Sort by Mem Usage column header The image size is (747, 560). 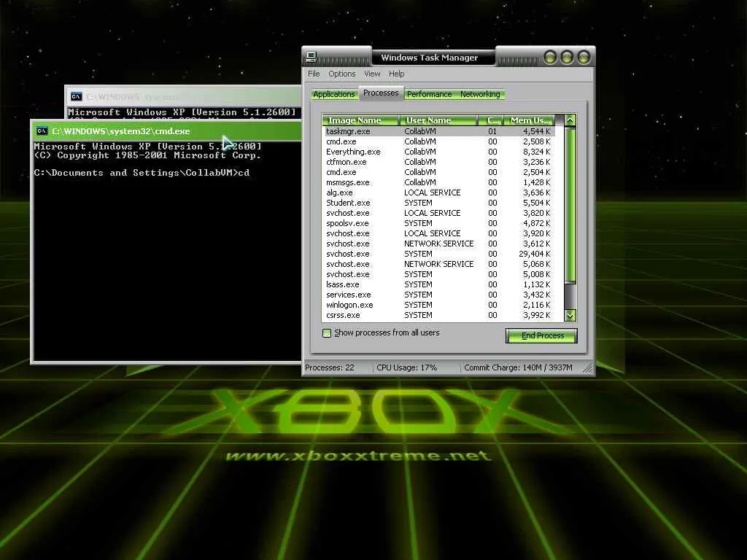pos(530,120)
